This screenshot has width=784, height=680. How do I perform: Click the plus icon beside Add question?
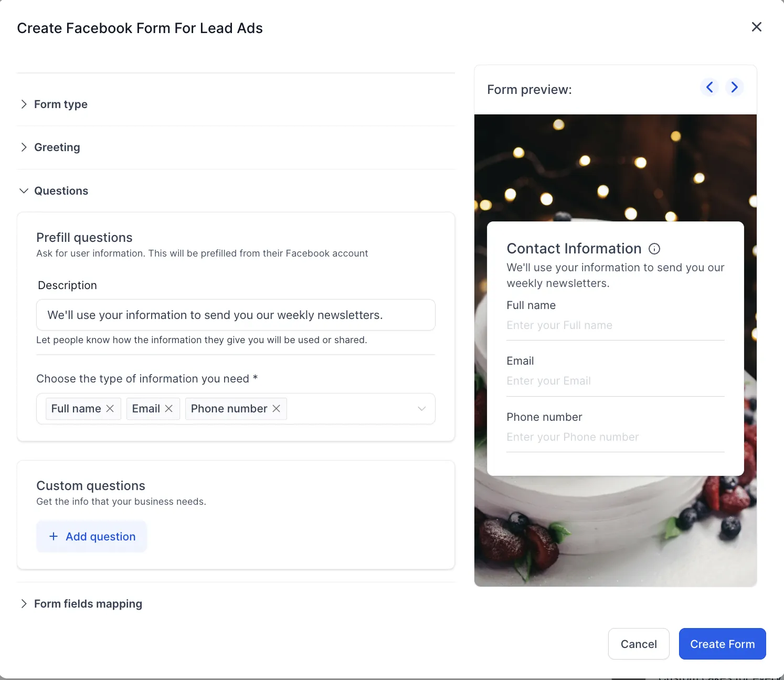(53, 536)
